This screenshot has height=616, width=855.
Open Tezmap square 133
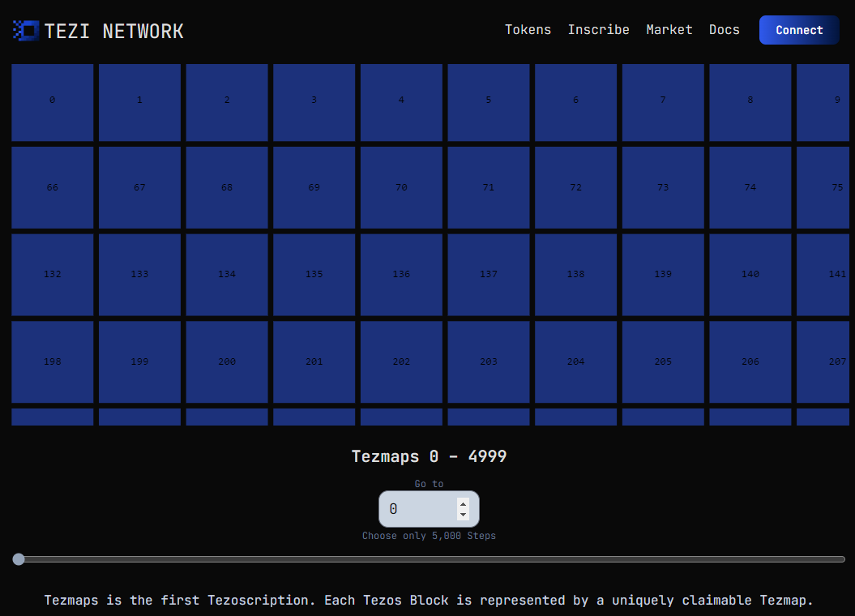click(139, 275)
